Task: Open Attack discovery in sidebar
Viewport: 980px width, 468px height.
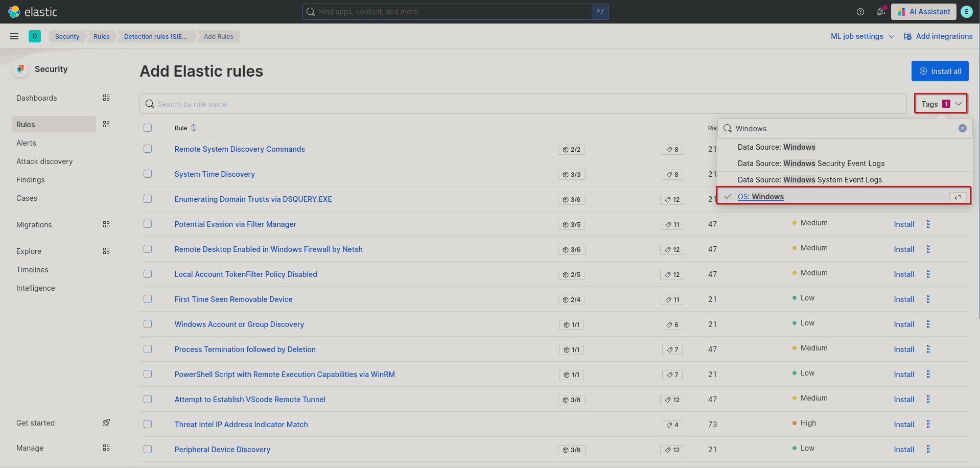Action: pyautogui.click(x=44, y=161)
